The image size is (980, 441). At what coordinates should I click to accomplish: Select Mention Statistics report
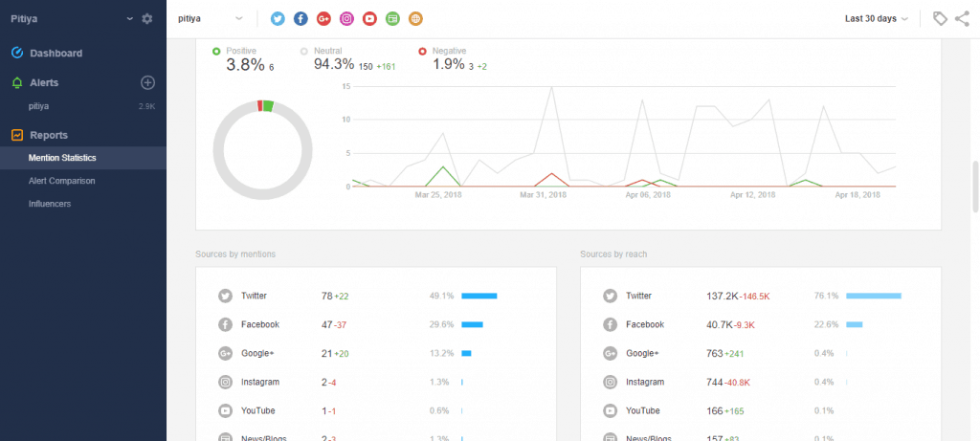[x=83, y=158]
